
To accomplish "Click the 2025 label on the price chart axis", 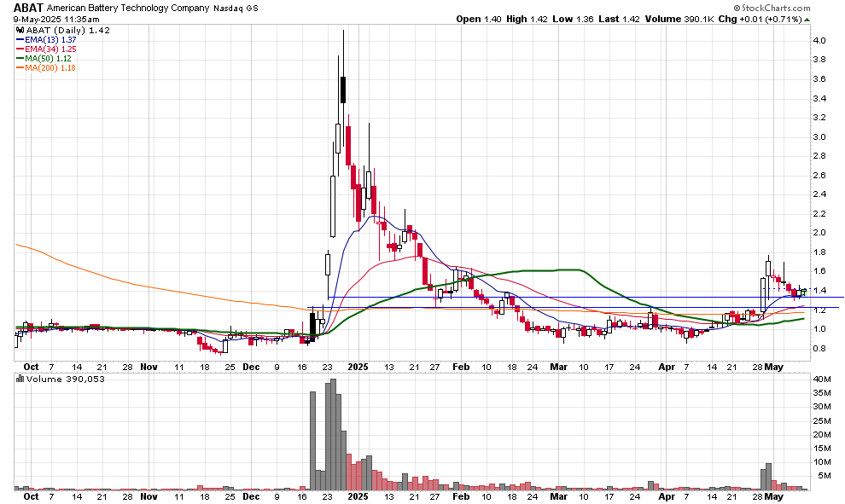I will click(x=358, y=366).
